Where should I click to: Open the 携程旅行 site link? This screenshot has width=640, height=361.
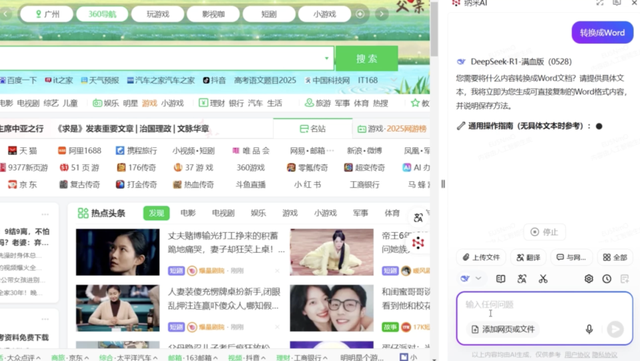coord(136,151)
